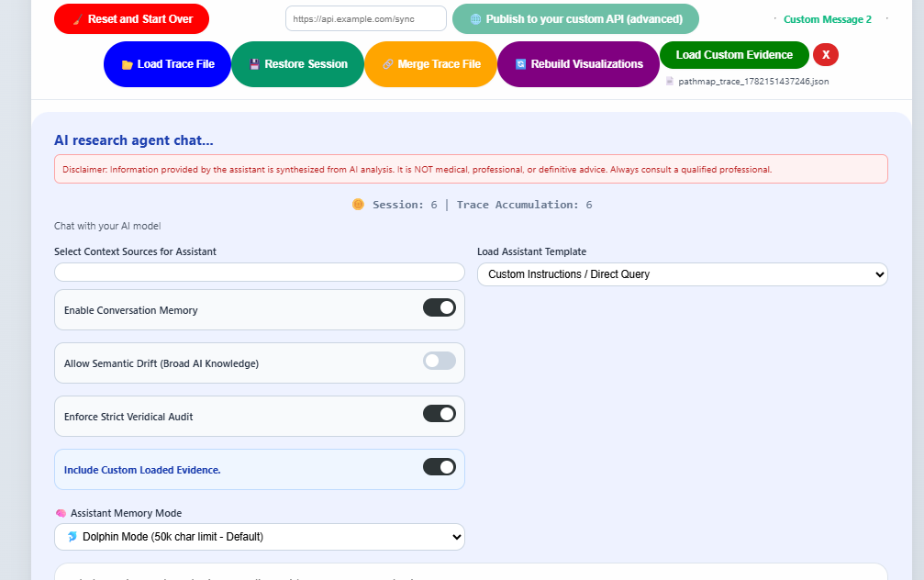Remove loaded evidence with red X button
The height and width of the screenshot is (580, 924).
pos(826,55)
